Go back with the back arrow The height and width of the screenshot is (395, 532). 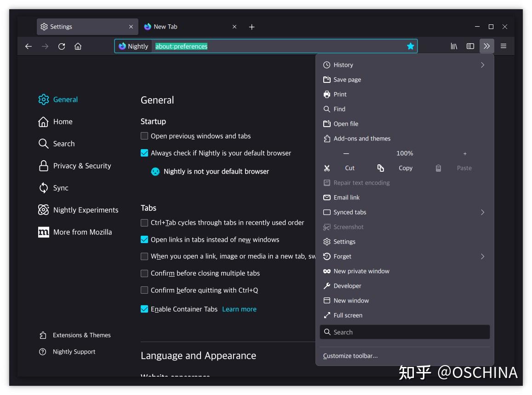point(29,46)
